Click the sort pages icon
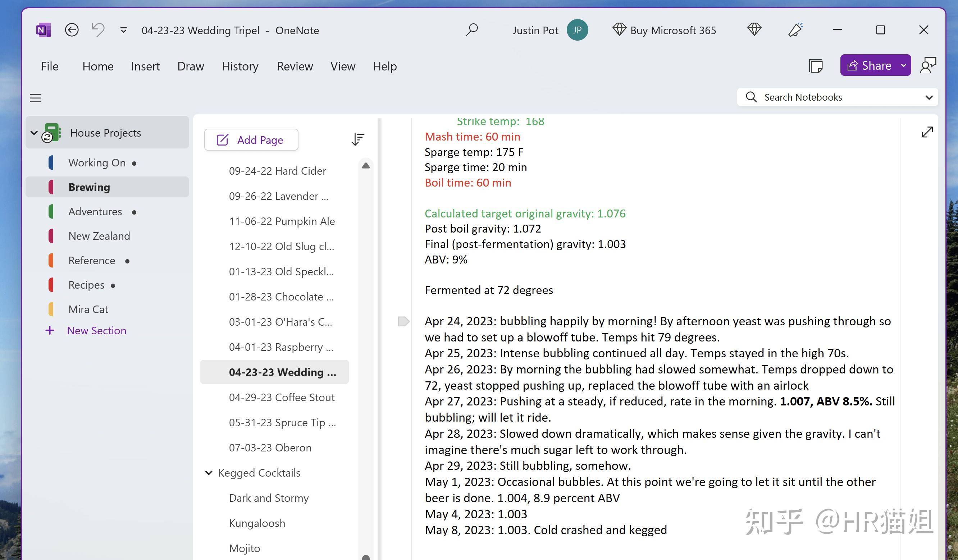Image resolution: width=958 pixels, height=560 pixels. (357, 139)
